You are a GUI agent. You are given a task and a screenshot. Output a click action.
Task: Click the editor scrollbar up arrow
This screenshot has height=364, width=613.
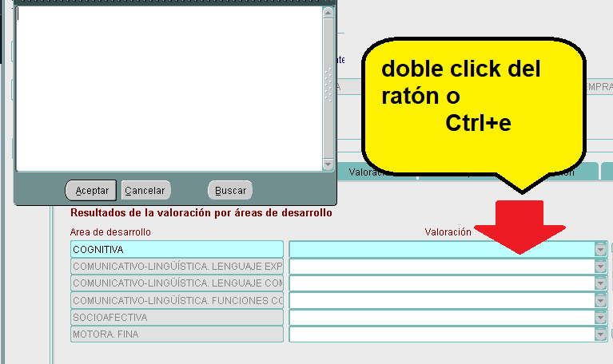coord(328,12)
